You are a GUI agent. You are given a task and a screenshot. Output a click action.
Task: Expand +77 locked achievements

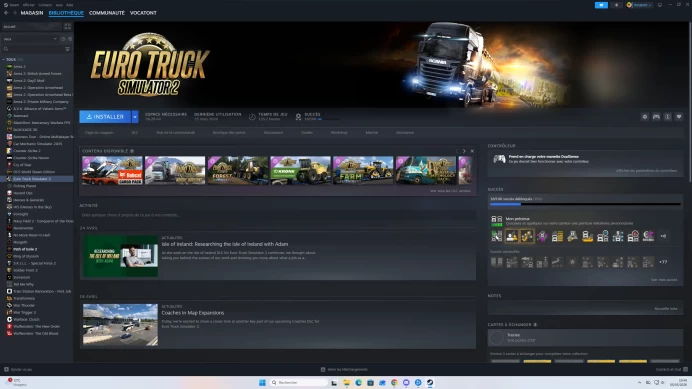coord(663,262)
